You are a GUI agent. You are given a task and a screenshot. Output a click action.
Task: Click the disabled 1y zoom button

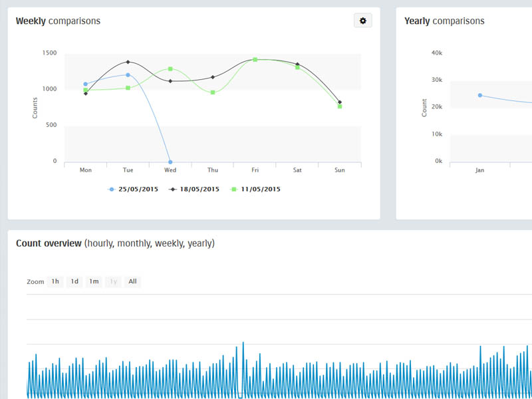pyautogui.click(x=113, y=282)
